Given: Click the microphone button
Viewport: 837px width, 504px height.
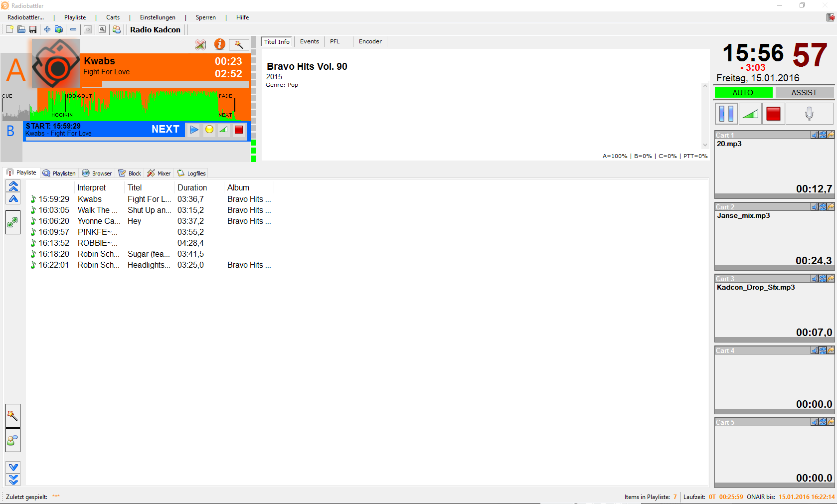Looking at the screenshot, I should [809, 114].
